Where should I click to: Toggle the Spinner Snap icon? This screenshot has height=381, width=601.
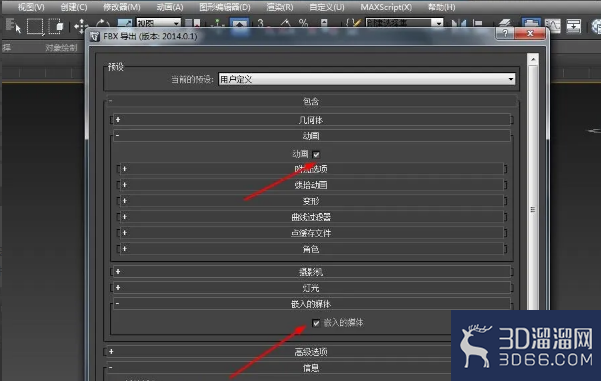324,23
